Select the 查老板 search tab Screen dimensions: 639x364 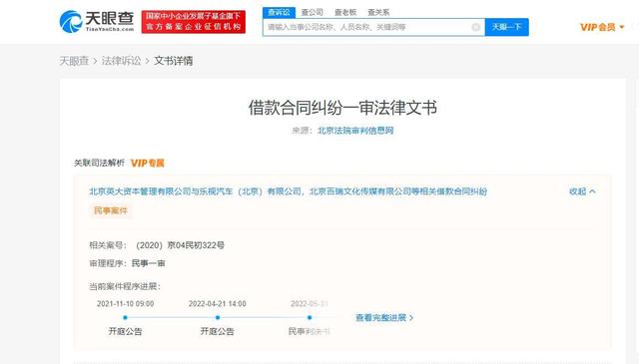(345, 13)
